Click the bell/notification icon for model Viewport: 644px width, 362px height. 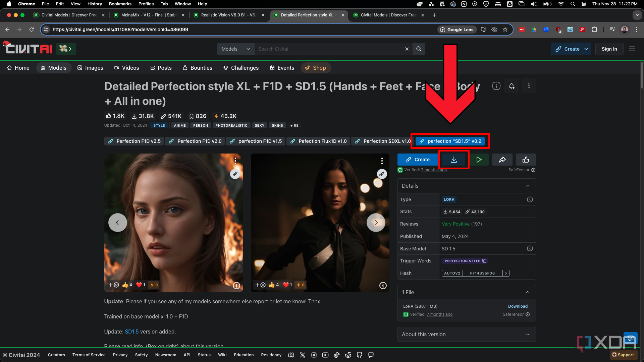[512, 86]
